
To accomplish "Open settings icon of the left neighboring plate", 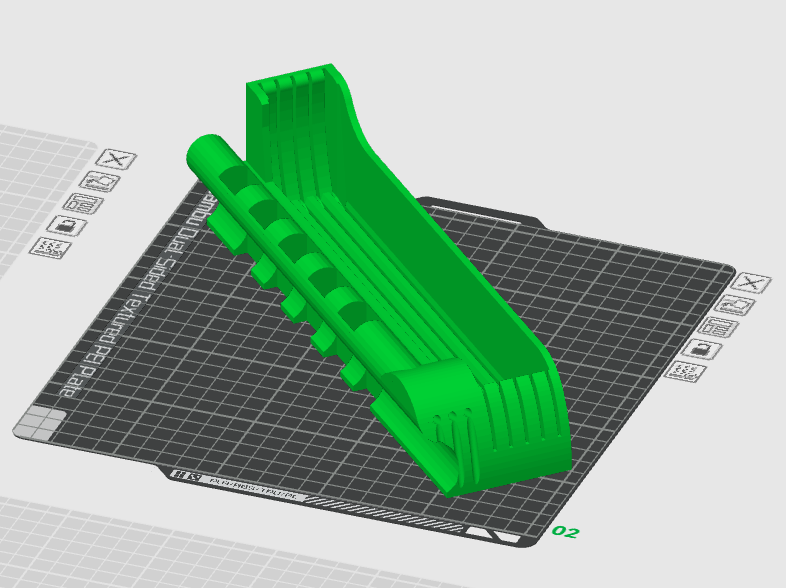I will point(47,247).
